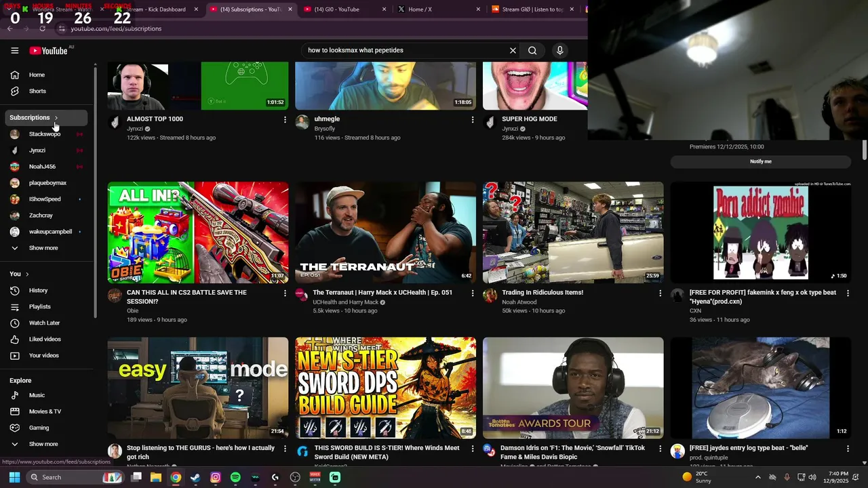868x488 pixels.
Task: Switch to Stream - Kick Dashboard tab
Action: 156,9
